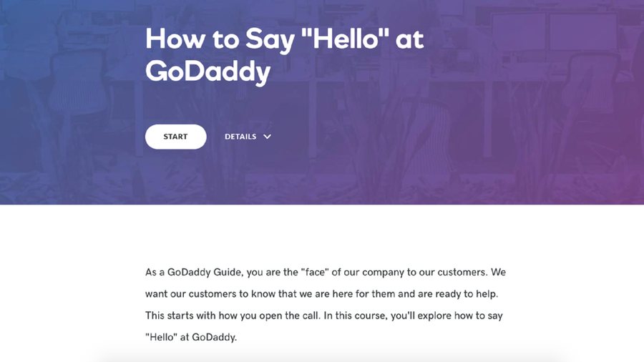Click the white START button
Image resolution: width=644 pixels, height=362 pixels.
click(175, 137)
